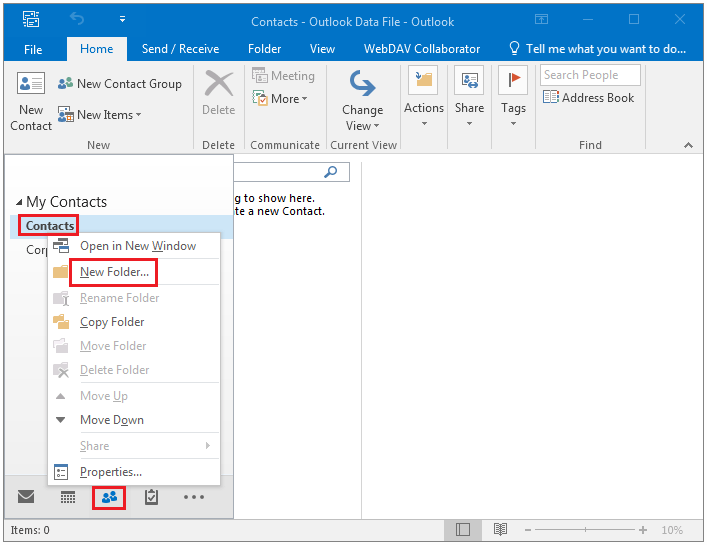Open the View ribbon tab

click(x=322, y=49)
